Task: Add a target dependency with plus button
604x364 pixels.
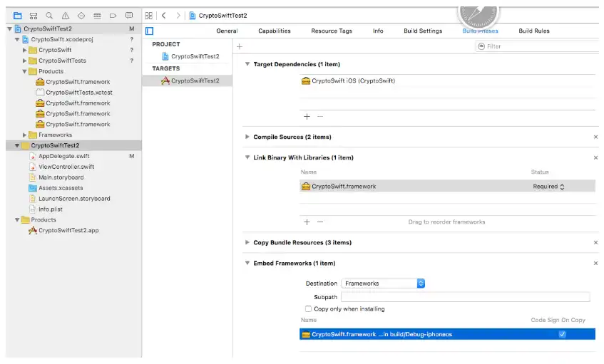Action: [307, 116]
